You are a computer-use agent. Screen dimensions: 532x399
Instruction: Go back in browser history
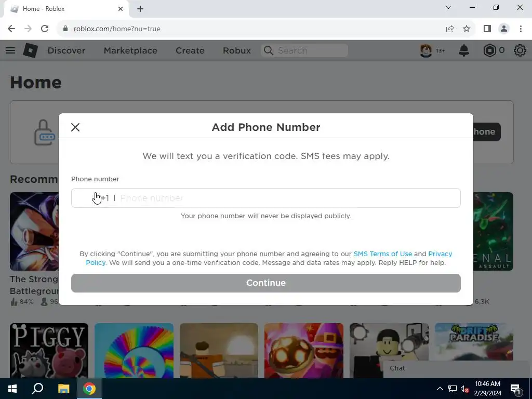click(x=11, y=29)
